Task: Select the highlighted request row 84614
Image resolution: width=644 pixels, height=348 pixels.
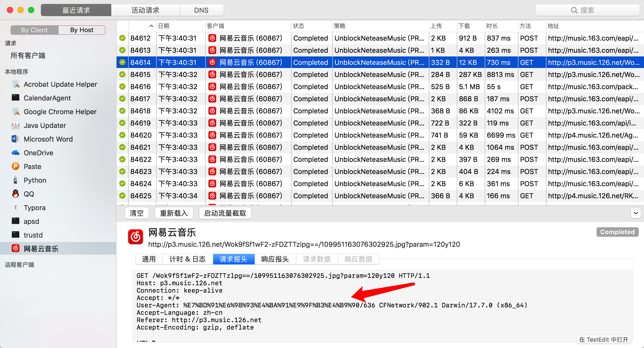Action: 380,62
